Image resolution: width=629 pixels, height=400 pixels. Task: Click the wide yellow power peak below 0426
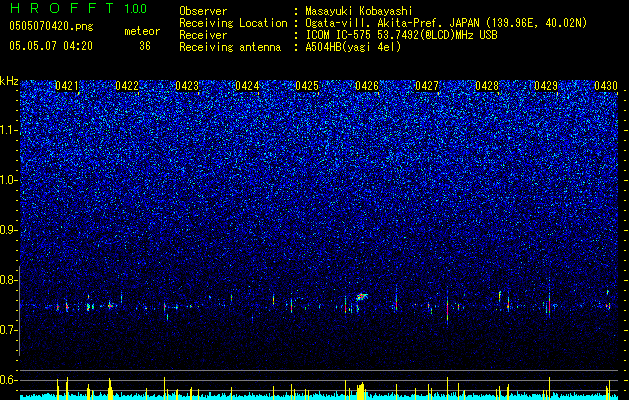point(361,389)
